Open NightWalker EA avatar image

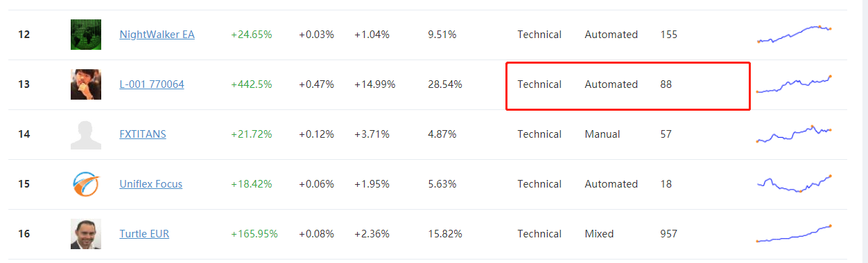[x=86, y=35]
